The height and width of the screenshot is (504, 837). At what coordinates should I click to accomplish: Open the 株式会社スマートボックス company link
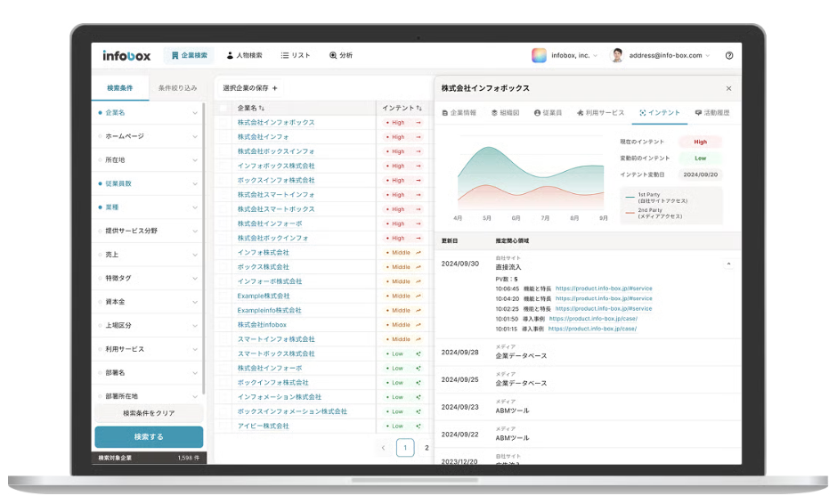pos(276,209)
